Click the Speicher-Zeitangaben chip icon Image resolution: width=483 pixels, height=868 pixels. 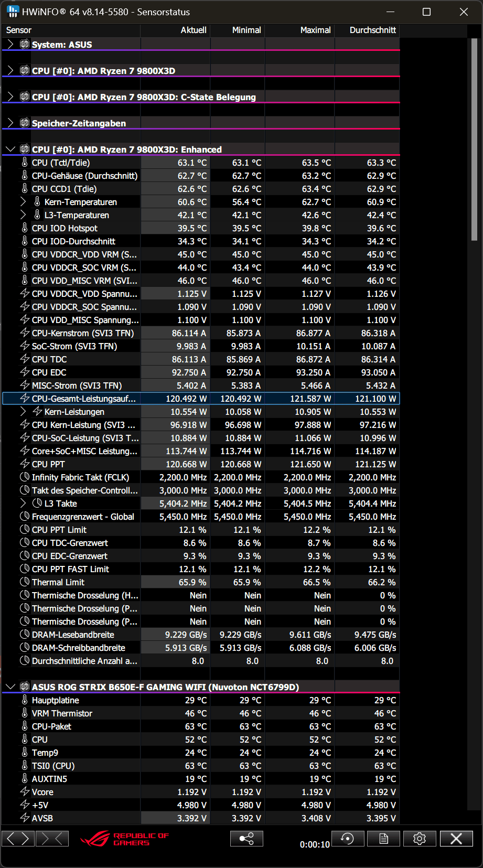click(x=25, y=123)
